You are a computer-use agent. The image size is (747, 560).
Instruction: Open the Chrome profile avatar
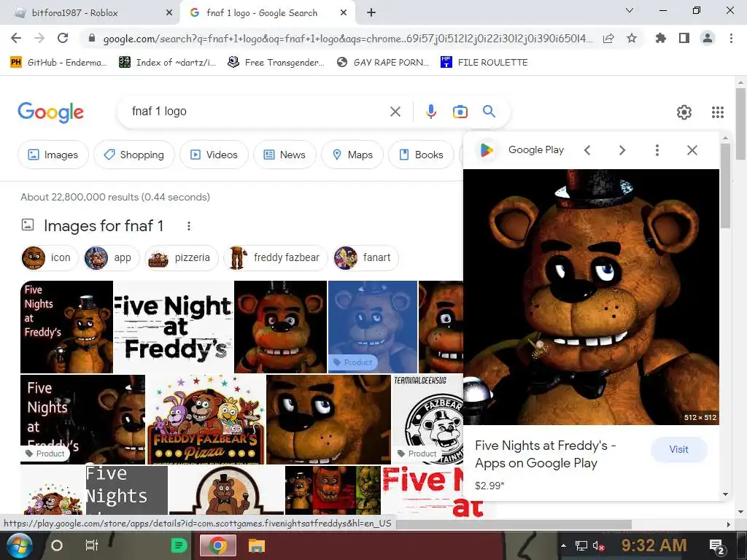pyautogui.click(x=708, y=38)
